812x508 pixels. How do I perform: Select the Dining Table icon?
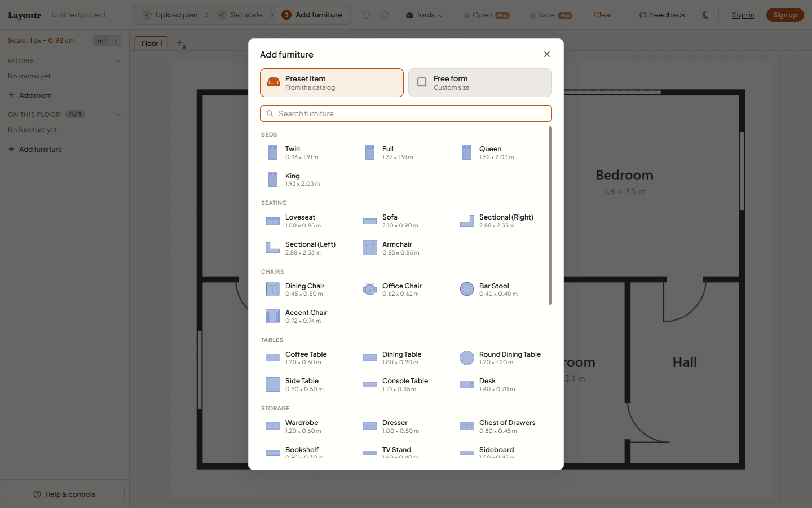tap(370, 358)
